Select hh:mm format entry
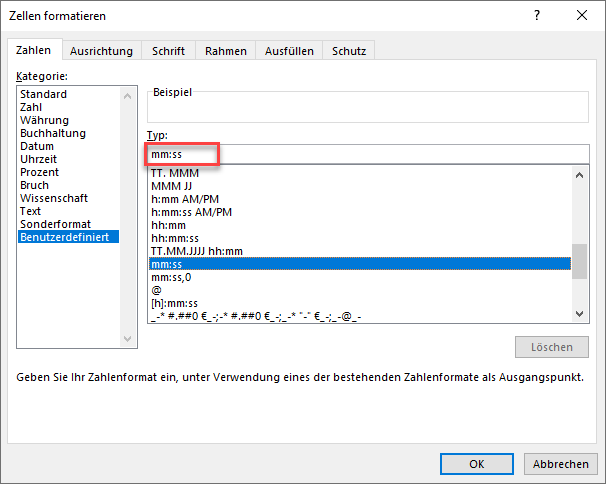 point(360,225)
